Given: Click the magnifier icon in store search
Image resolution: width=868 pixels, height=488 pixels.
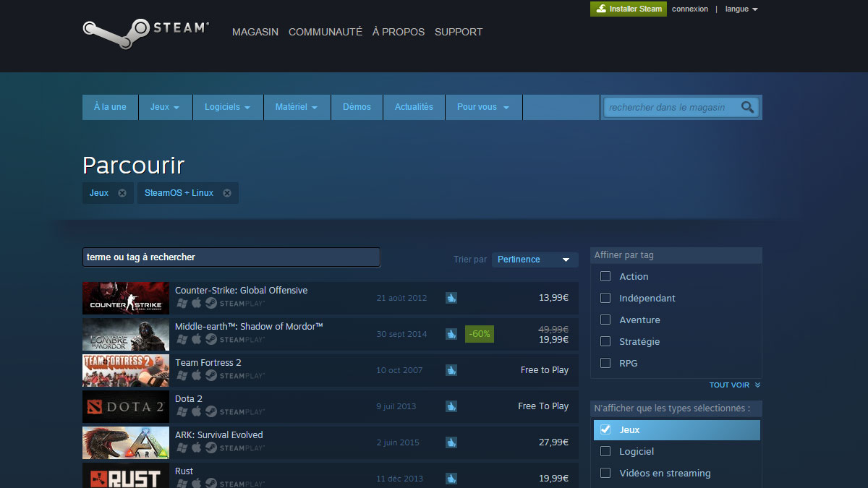Looking at the screenshot, I should tap(747, 107).
